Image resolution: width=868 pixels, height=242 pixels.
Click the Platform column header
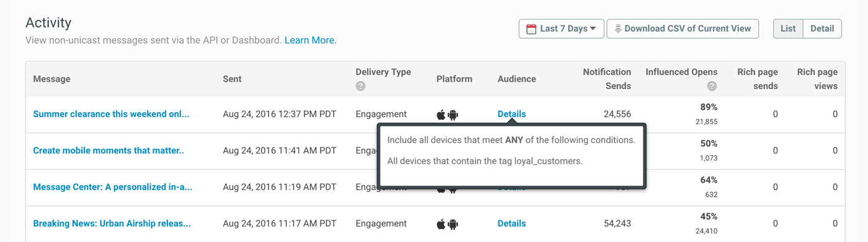tap(454, 79)
